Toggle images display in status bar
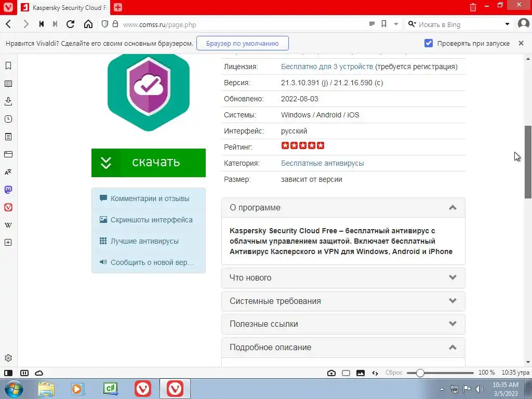532x399 pixels. coord(361,373)
